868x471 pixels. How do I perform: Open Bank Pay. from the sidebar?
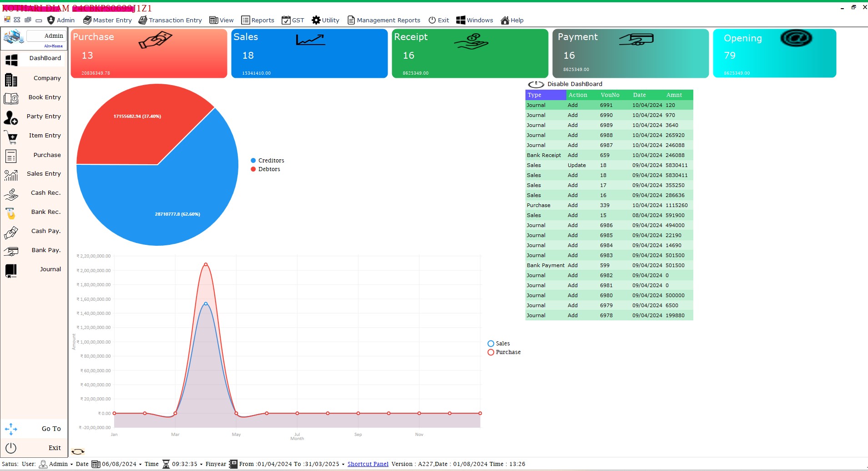pos(45,250)
